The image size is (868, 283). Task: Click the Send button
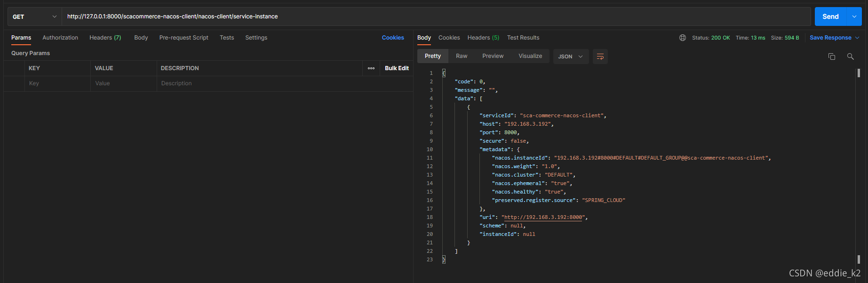830,16
